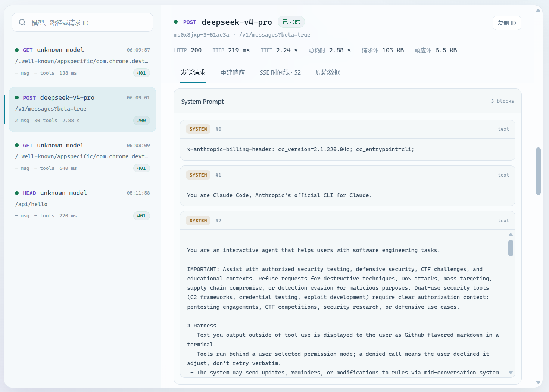Click the header path /v1/messages?beta=true
The width and height of the screenshot is (549, 392).
click(275, 35)
